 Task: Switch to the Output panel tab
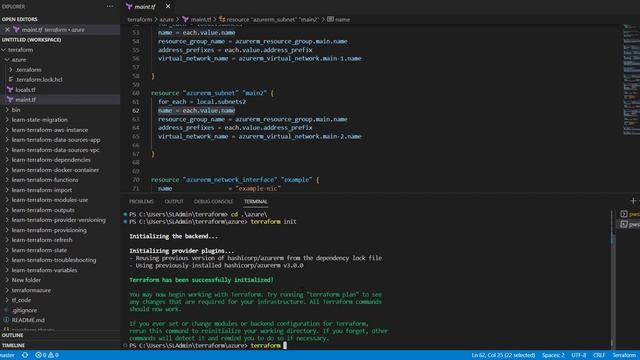[x=174, y=202]
